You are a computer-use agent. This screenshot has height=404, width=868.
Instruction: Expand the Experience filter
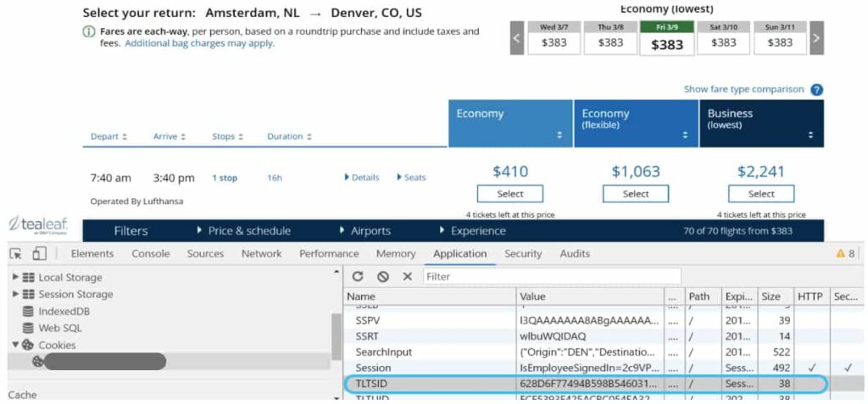click(x=472, y=230)
